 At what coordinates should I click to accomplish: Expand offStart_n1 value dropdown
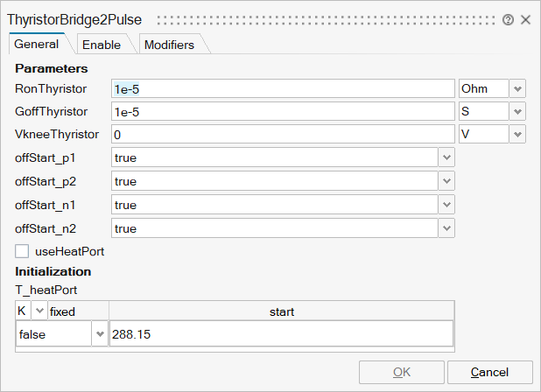(446, 205)
